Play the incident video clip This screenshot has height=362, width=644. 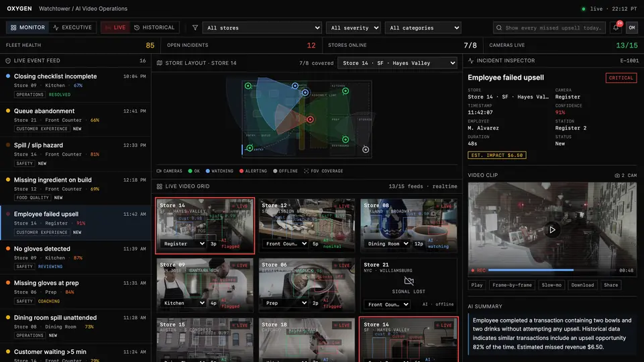tap(552, 230)
